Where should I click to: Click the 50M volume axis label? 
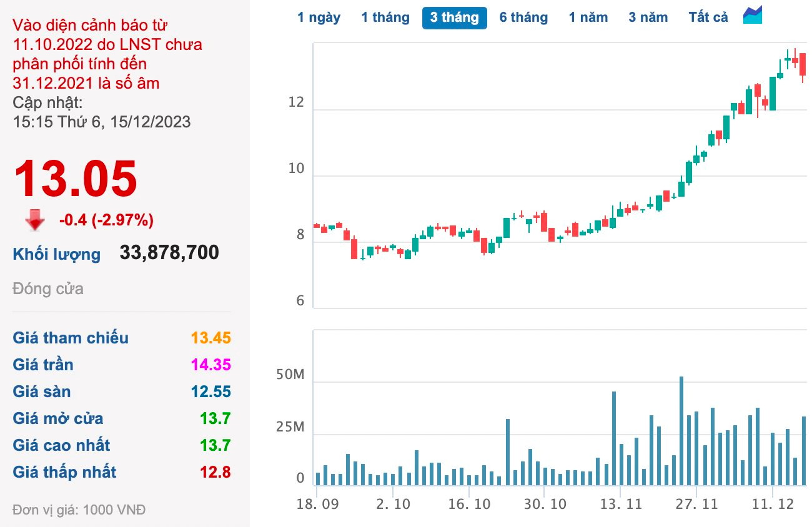(290, 376)
